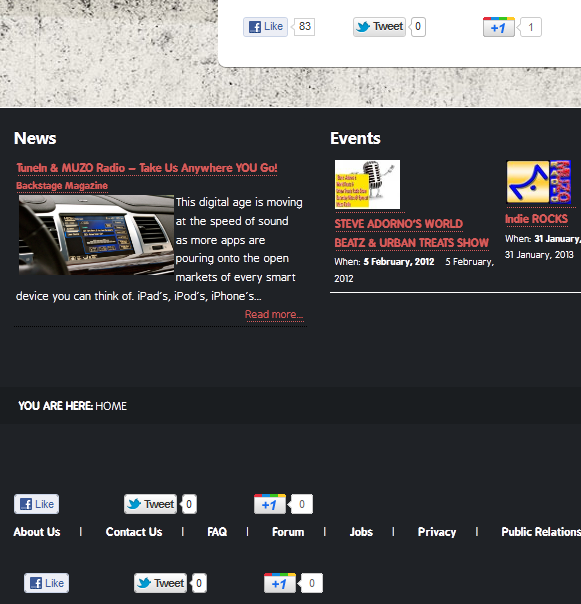Open Steve Adorno's World Beatz show link
This screenshot has width=581, height=604.
(411, 233)
